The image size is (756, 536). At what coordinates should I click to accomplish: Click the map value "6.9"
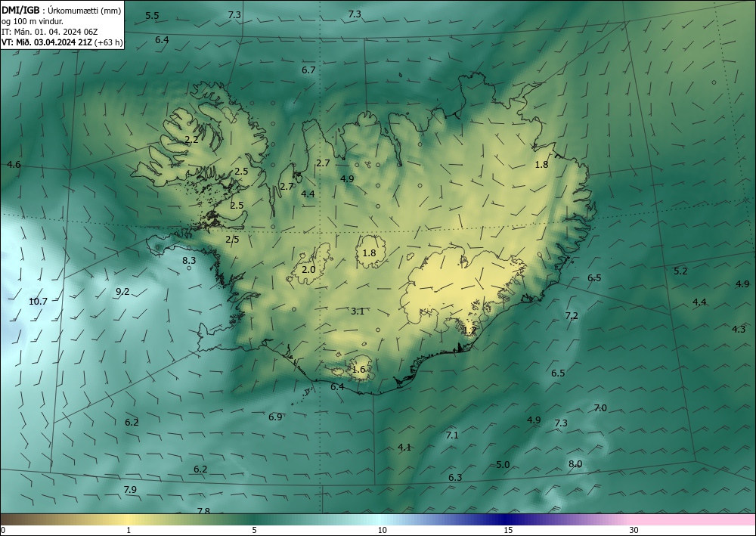coord(275,417)
